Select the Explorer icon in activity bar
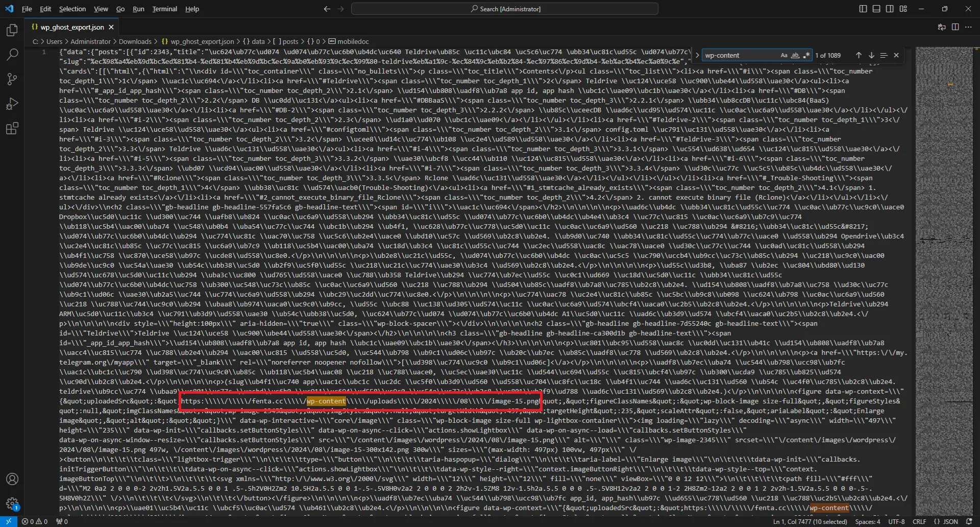980x527 pixels. pyautogui.click(x=12, y=30)
